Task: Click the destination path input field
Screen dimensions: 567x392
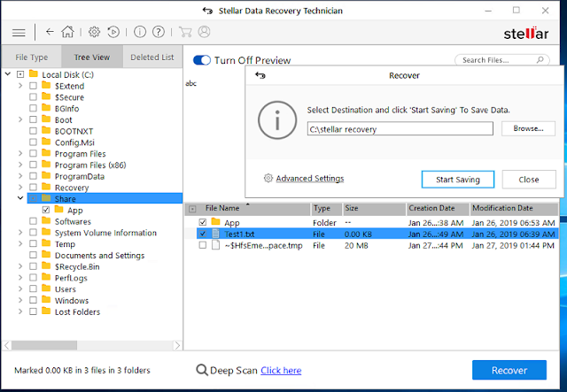Action: tap(400, 128)
